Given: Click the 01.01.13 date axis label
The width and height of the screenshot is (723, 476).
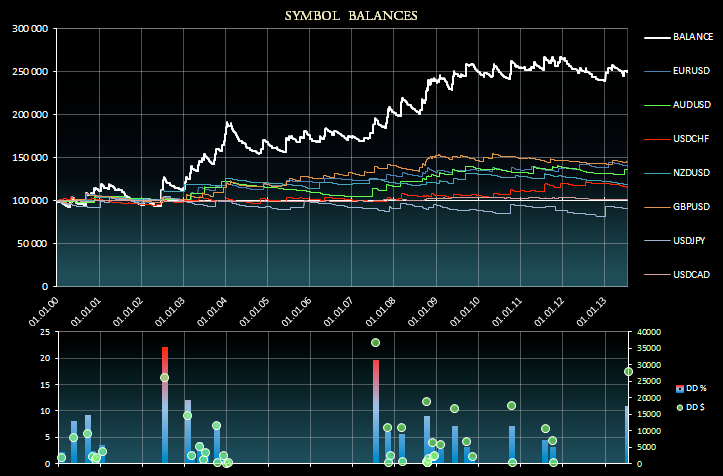Looking at the screenshot, I should (x=591, y=311).
